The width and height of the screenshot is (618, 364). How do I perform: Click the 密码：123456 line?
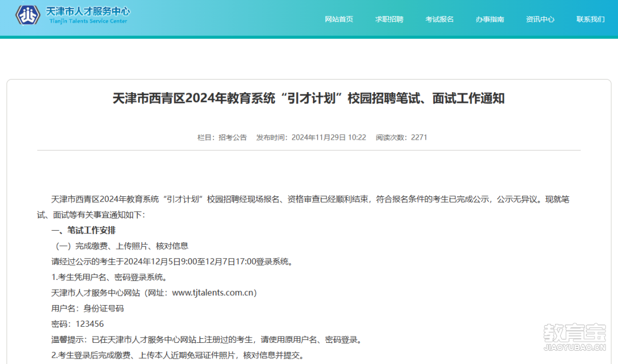point(78,324)
